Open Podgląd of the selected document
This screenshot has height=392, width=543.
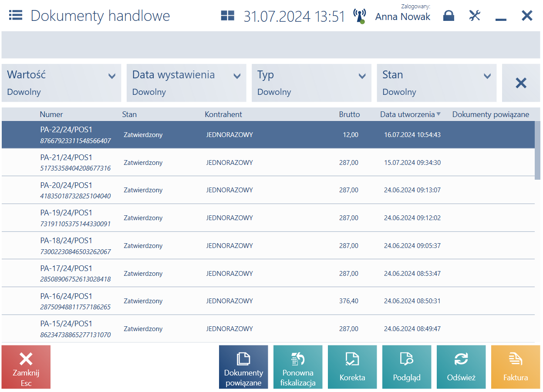(x=407, y=367)
